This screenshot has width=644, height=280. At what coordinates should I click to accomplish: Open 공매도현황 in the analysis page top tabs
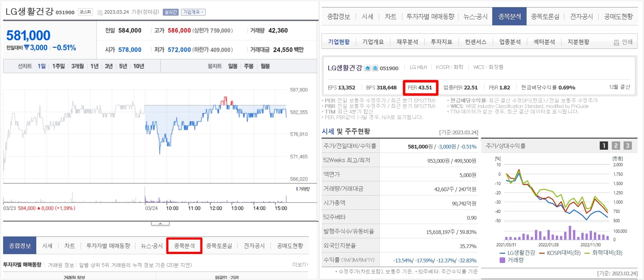tap(619, 16)
